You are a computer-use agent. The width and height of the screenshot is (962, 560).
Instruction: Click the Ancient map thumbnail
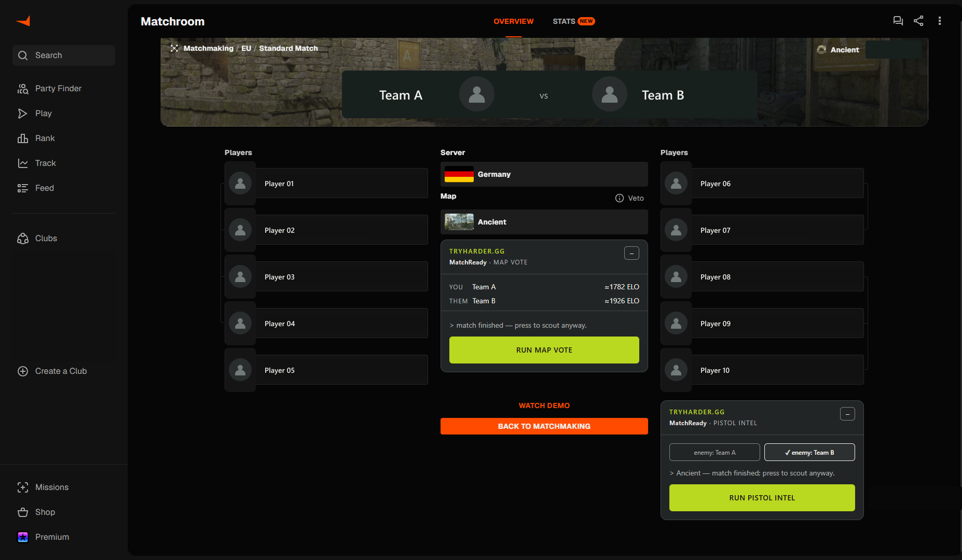(x=459, y=222)
